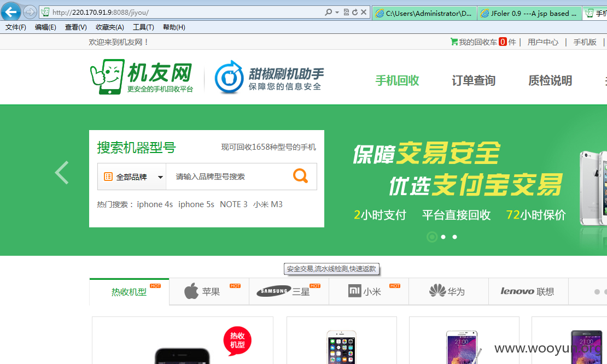
Task: Click the shopping cart icon beside 我的回收车
Action: pyautogui.click(x=454, y=42)
